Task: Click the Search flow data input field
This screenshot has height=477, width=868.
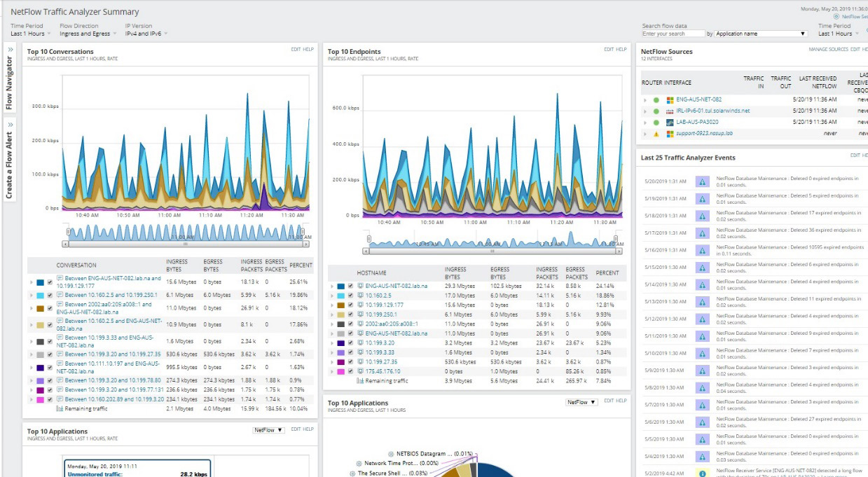Action: pos(673,34)
